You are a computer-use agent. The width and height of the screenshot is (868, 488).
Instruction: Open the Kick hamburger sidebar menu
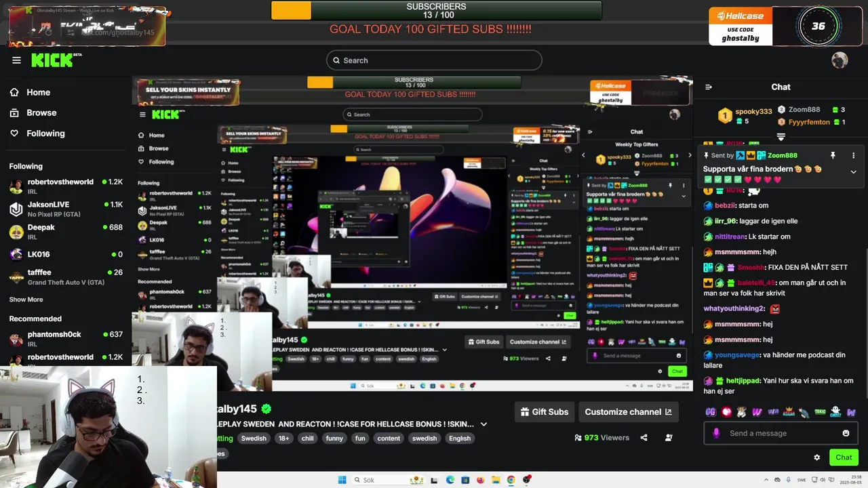point(16,60)
